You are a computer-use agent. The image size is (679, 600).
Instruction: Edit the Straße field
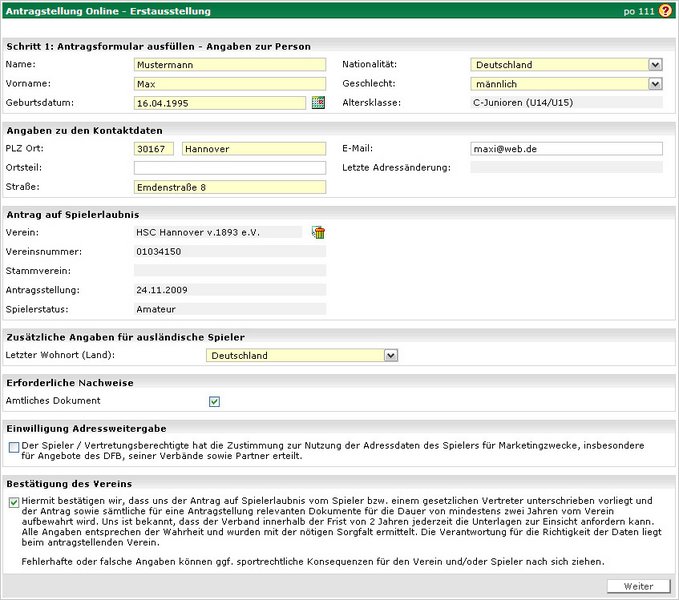229,187
